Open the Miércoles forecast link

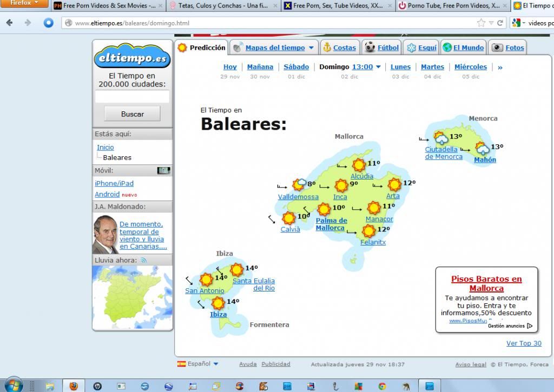pyautogui.click(x=470, y=67)
